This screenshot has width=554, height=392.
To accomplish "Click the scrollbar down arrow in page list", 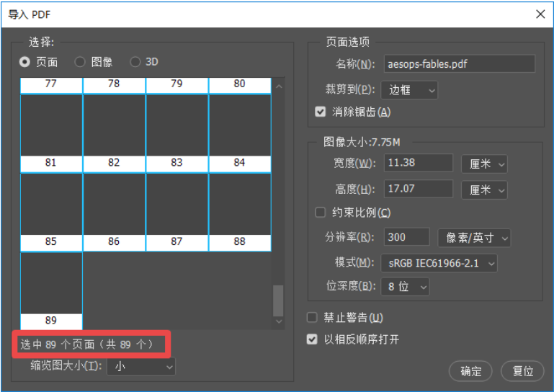I will tap(279, 321).
